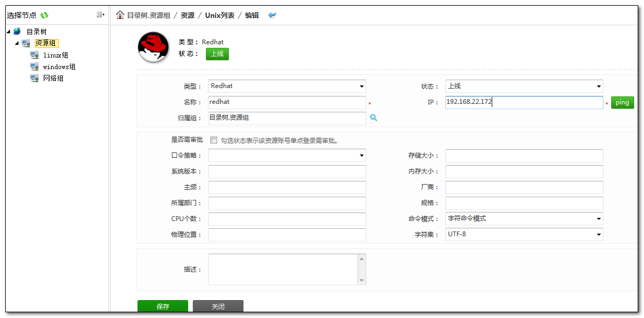This screenshot has height=318, width=644.
Task: Expand the 命令模式 dropdown
Action: click(x=524, y=218)
